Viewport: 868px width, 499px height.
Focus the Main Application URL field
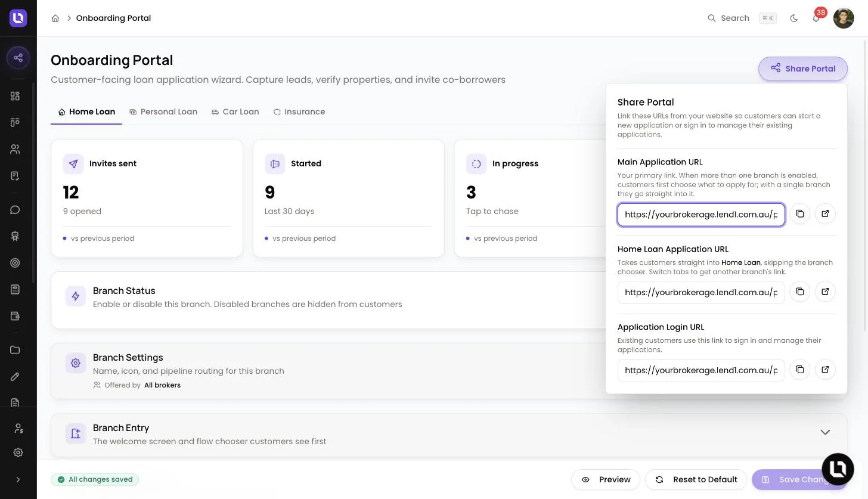point(701,215)
